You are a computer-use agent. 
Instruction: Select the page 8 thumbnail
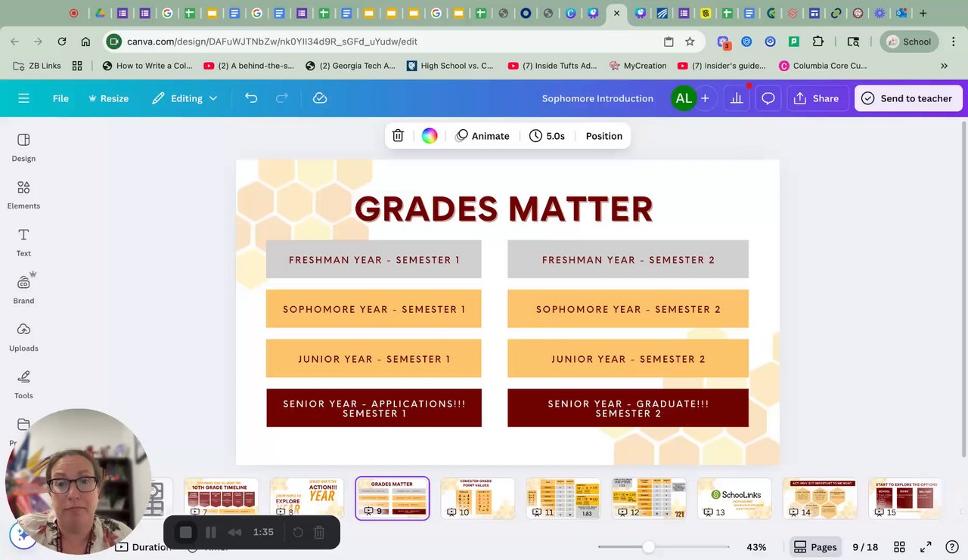click(x=306, y=498)
